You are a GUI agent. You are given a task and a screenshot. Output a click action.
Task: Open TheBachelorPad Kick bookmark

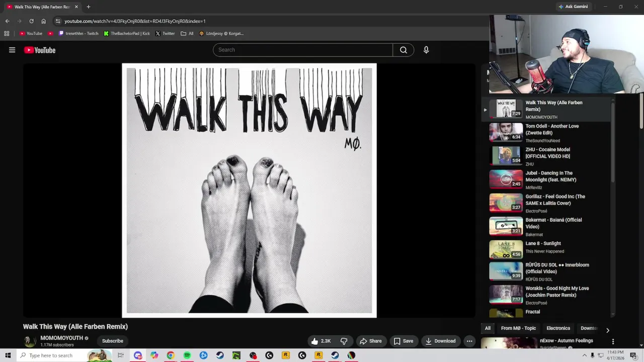(x=127, y=34)
